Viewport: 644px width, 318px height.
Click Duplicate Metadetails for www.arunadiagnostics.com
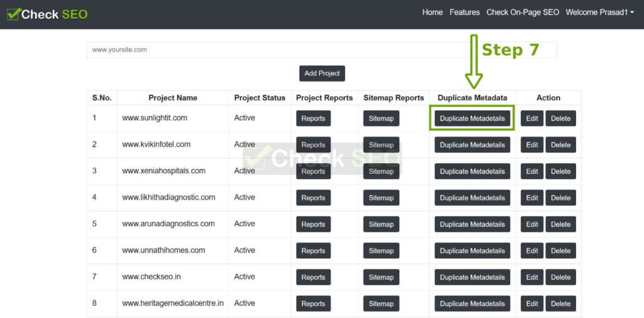472,224
